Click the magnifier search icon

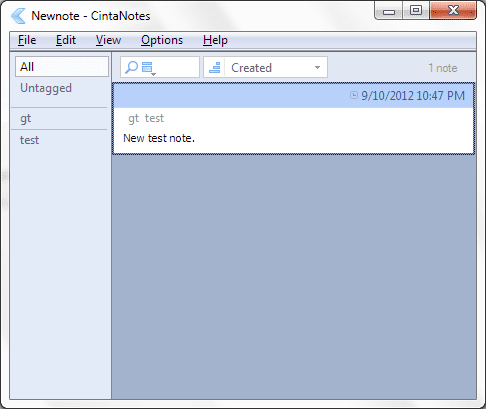coord(131,67)
